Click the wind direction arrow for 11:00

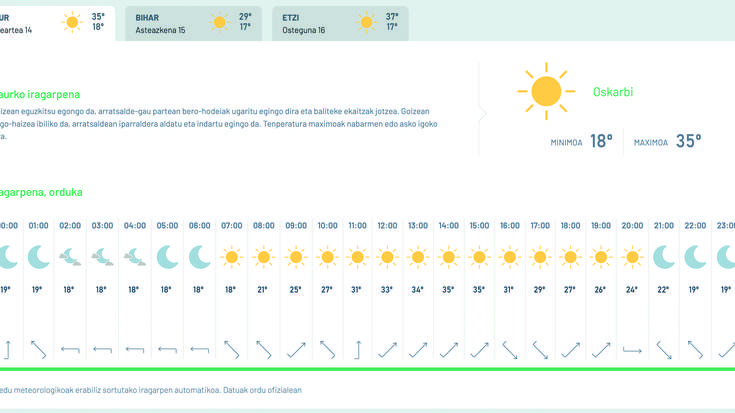pos(357,350)
